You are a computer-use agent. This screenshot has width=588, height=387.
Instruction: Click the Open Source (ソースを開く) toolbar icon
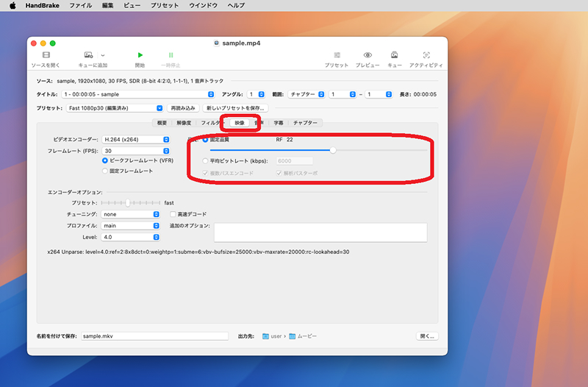pos(46,56)
